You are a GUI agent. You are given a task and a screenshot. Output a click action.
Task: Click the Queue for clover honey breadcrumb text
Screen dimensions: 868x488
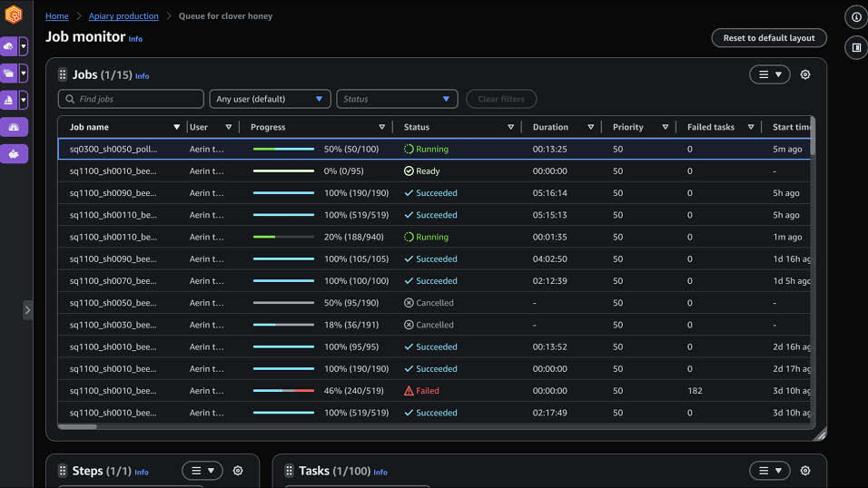click(x=225, y=16)
